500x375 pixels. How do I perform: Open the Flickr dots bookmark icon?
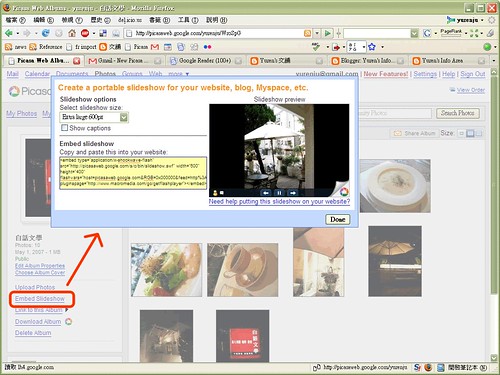207,47
